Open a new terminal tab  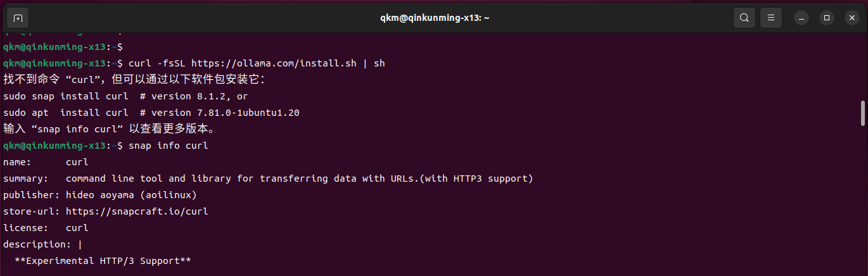click(18, 18)
